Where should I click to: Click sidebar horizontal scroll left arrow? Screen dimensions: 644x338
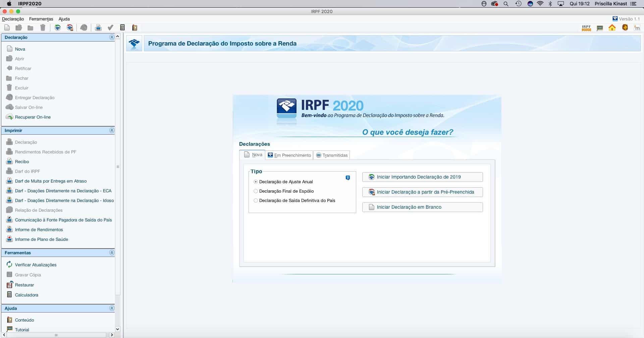click(4, 335)
